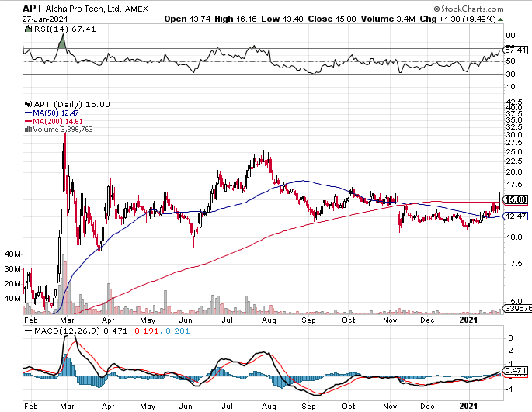Image resolution: width=532 pixels, height=412 pixels.
Task: Click the RSI legend mountain icon
Action: coord(29,29)
